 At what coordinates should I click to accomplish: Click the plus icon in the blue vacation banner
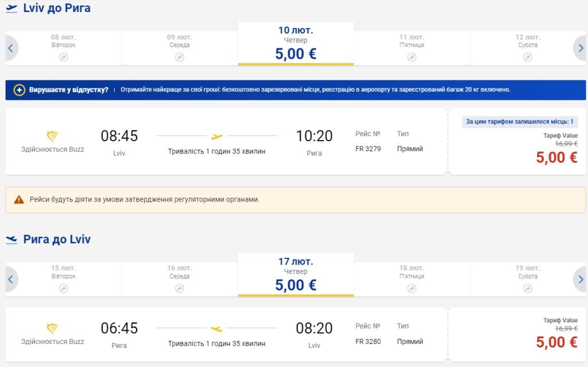point(20,90)
